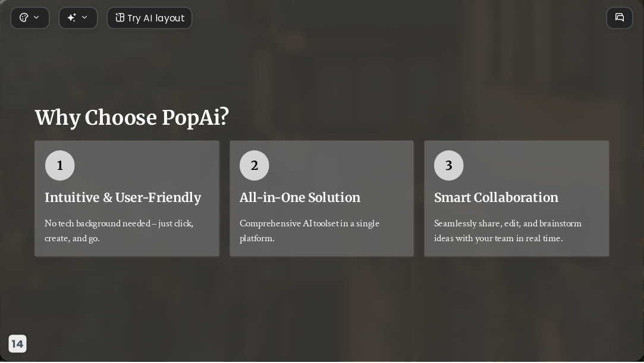
Task: Expand the chevron beside the sparkle icon
Action: click(84, 17)
